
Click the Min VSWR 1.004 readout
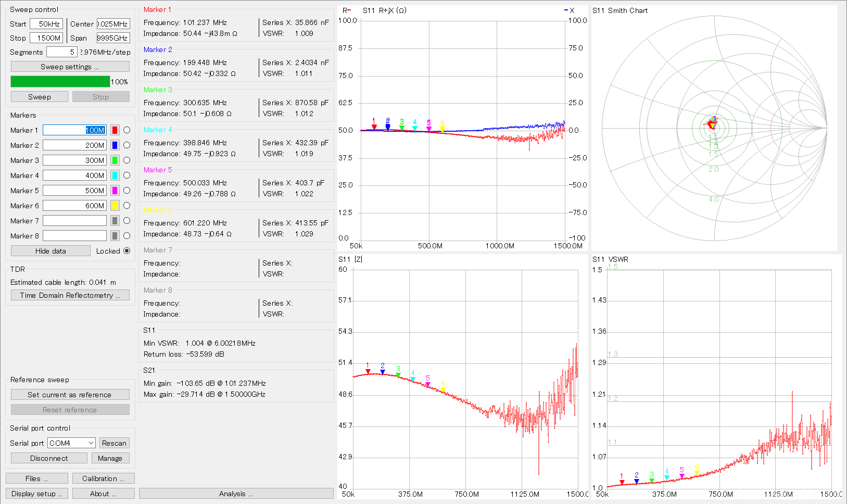click(199, 343)
